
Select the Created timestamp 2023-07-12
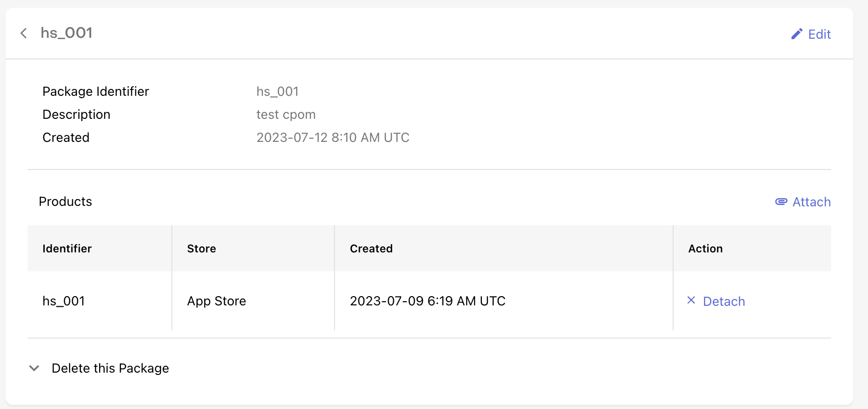pos(333,137)
